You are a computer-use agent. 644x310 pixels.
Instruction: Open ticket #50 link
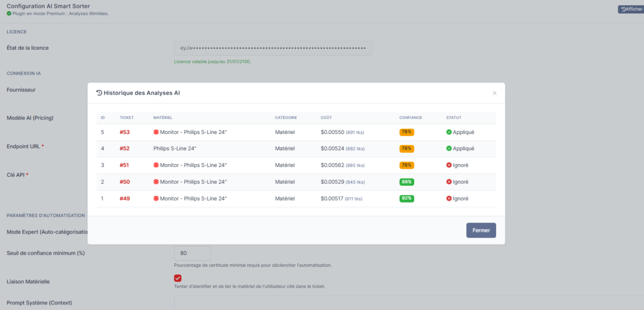coord(125,182)
